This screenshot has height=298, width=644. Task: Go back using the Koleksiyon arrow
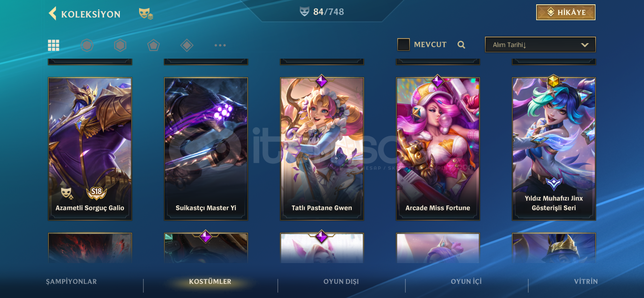(x=52, y=14)
